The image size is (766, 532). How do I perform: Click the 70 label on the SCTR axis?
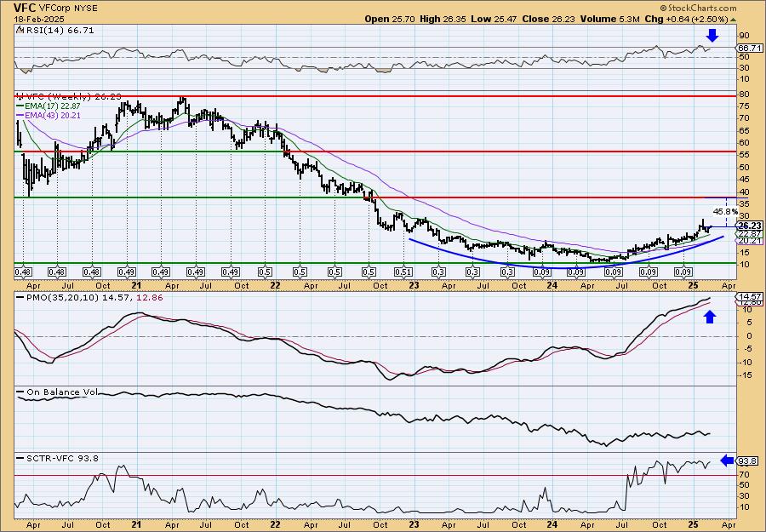pos(743,475)
